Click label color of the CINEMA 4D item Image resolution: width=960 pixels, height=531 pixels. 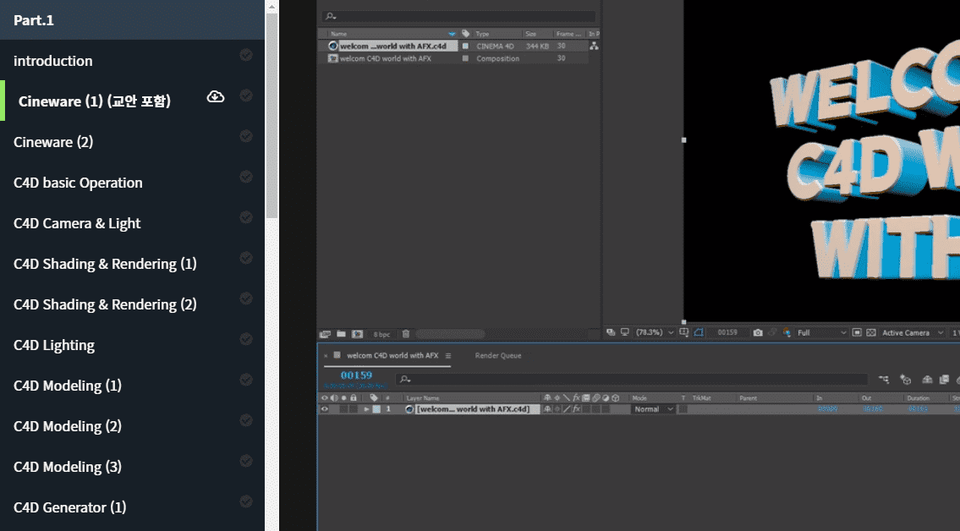[465, 46]
